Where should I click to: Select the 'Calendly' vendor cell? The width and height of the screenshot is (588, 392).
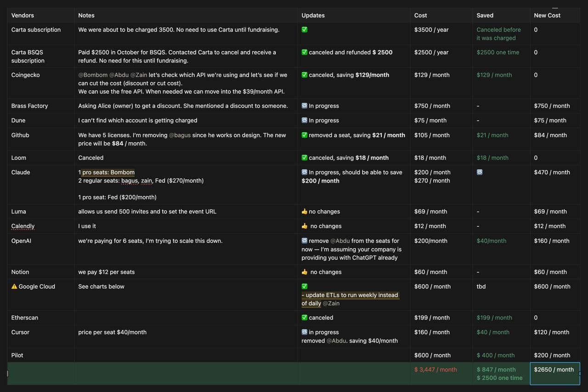pyautogui.click(x=41, y=226)
